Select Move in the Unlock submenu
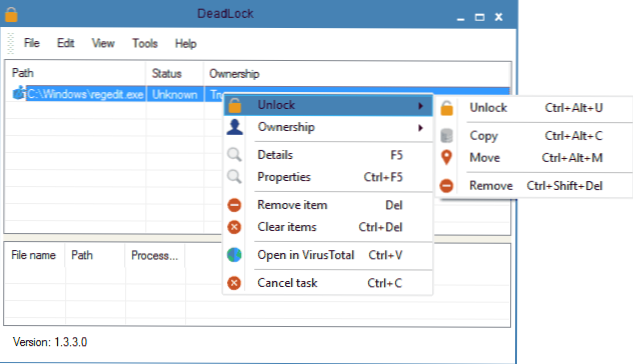The image size is (633, 364). coord(534,157)
